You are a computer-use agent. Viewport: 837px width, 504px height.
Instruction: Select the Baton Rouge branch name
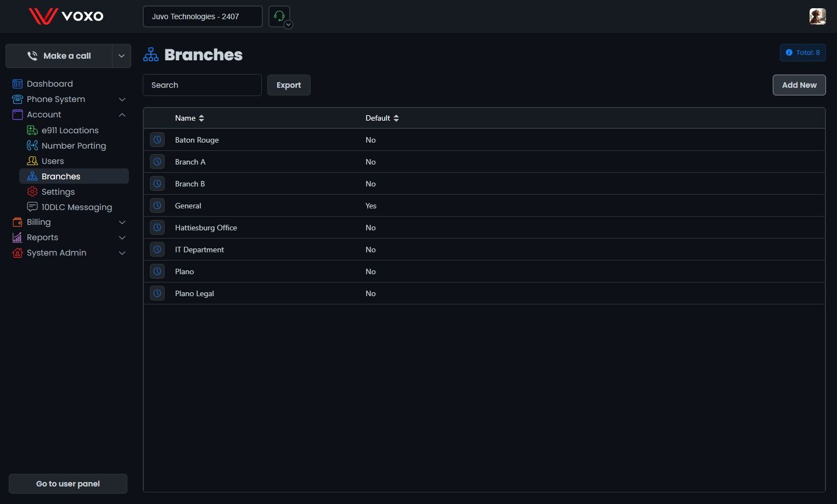point(197,140)
